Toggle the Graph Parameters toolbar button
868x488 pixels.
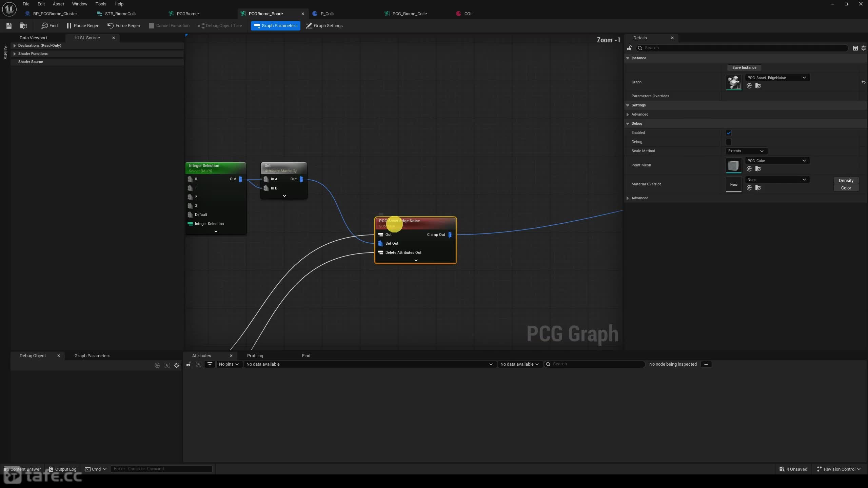click(275, 26)
